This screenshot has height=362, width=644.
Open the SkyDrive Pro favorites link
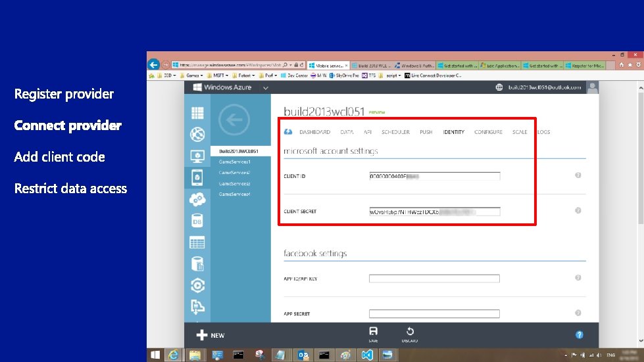click(x=344, y=76)
